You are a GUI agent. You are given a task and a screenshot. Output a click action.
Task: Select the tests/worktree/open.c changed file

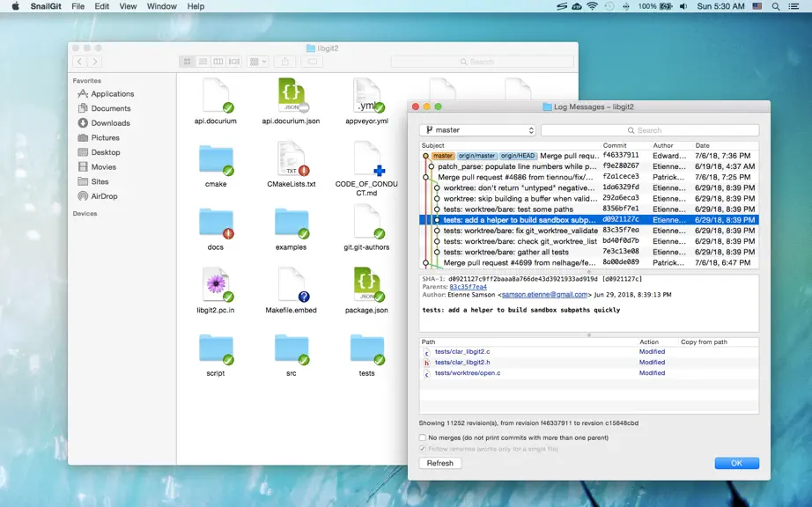tap(467, 373)
